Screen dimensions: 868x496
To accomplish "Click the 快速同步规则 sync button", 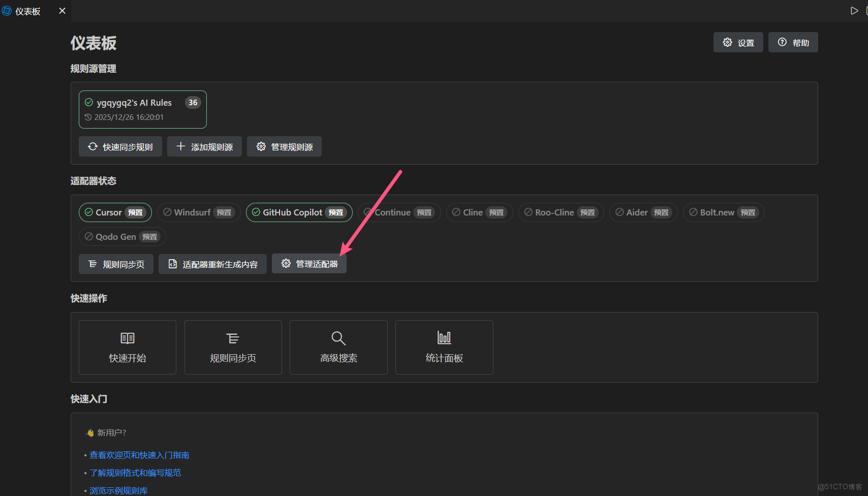I will (120, 146).
